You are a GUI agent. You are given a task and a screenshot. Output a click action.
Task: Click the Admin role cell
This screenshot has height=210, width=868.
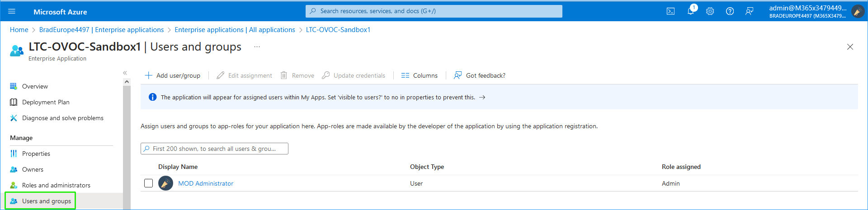pos(670,183)
